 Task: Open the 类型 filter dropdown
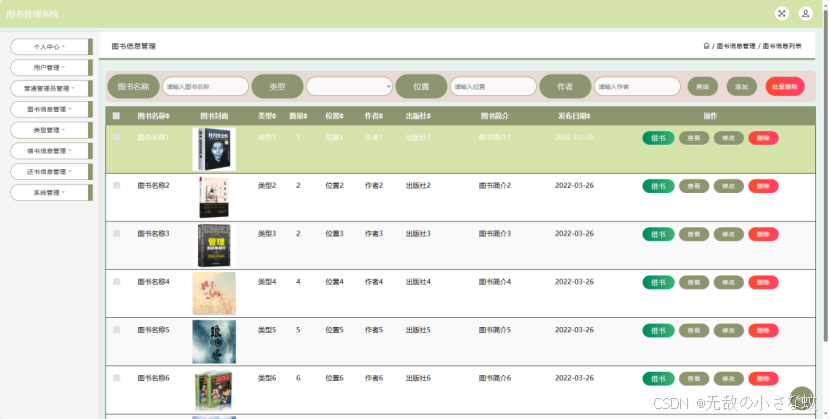349,86
